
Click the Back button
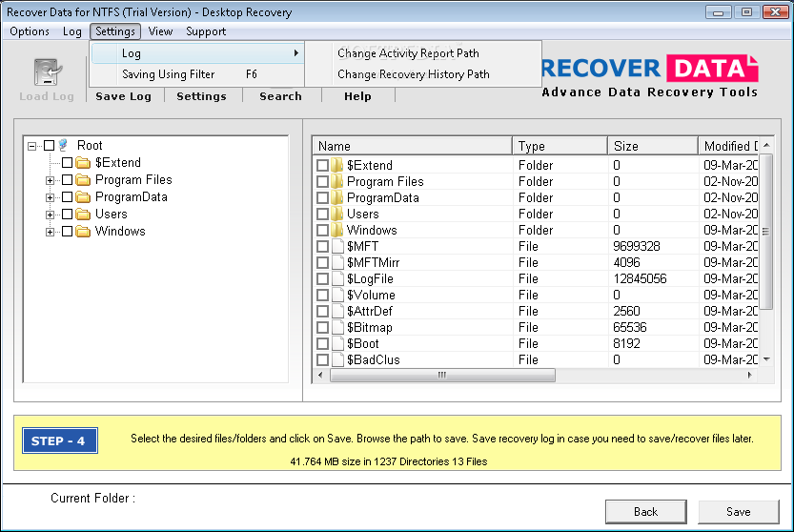pos(645,512)
